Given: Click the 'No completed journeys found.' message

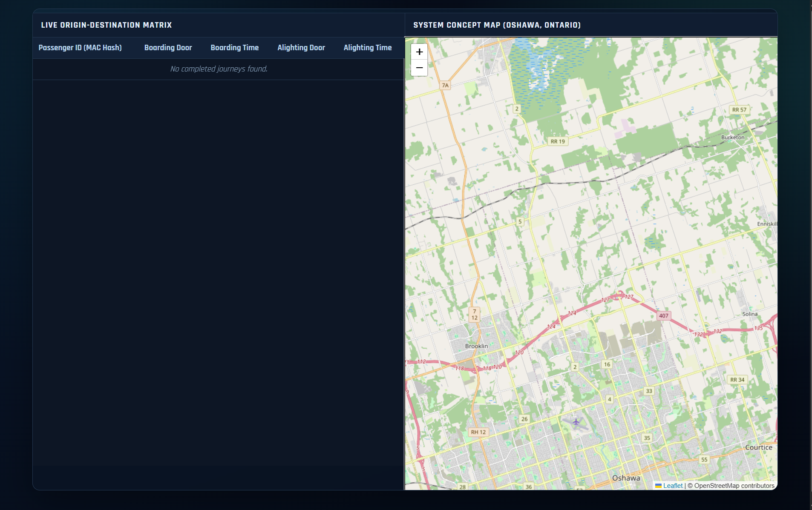Looking at the screenshot, I should (219, 69).
